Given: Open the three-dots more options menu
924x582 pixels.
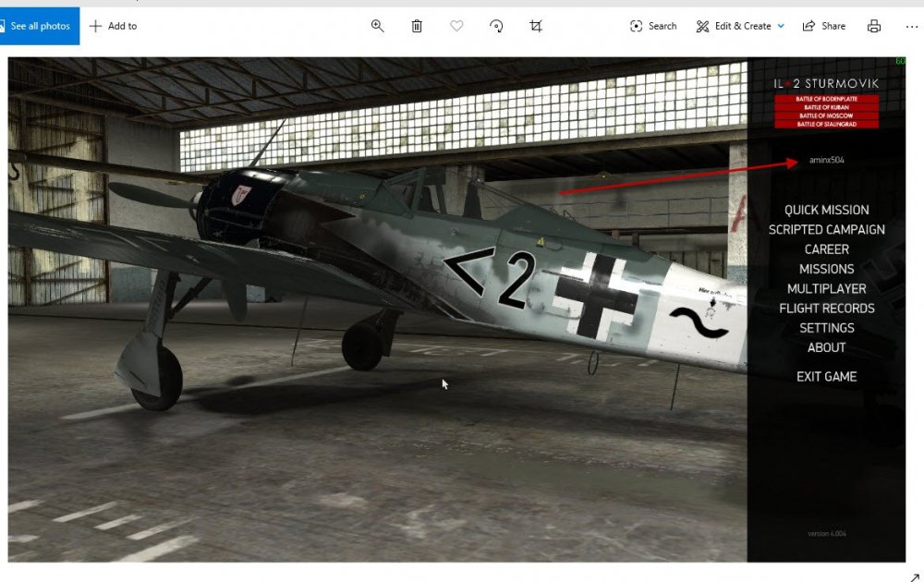Looking at the screenshot, I should tap(911, 26).
